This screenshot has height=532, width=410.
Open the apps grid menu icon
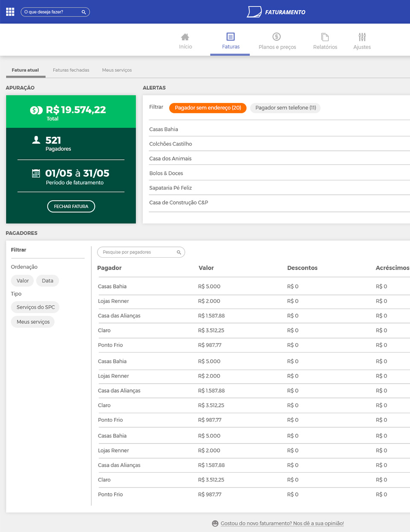point(10,12)
